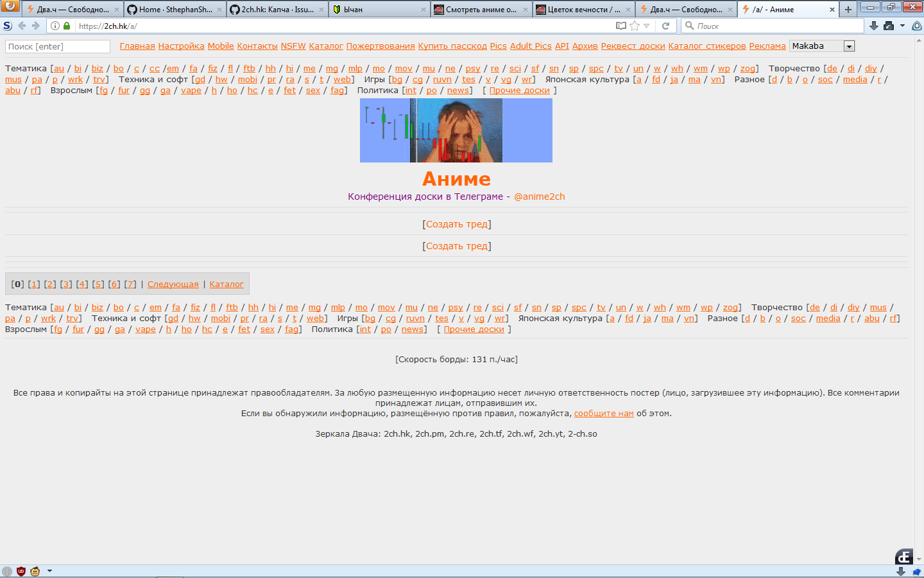The height and width of the screenshot is (578, 924).
Task: Save the page with the Pocket icon
Action: (888, 26)
